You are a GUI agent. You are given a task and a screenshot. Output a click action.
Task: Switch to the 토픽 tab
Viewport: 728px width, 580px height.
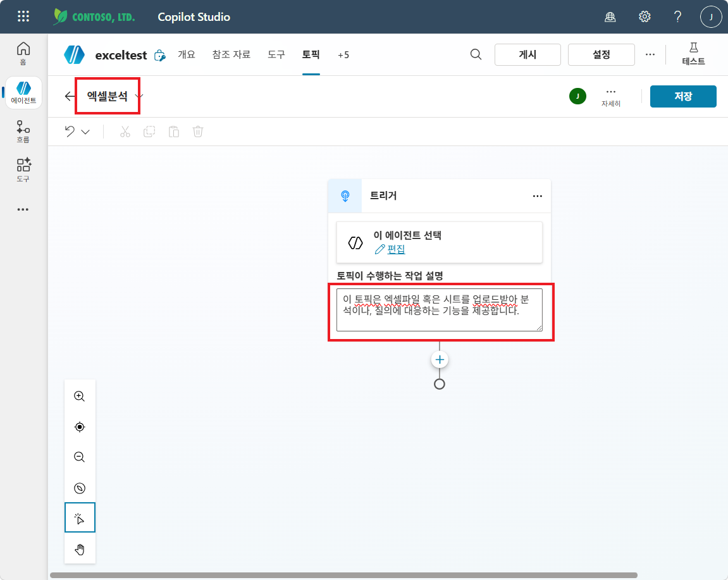(x=311, y=54)
